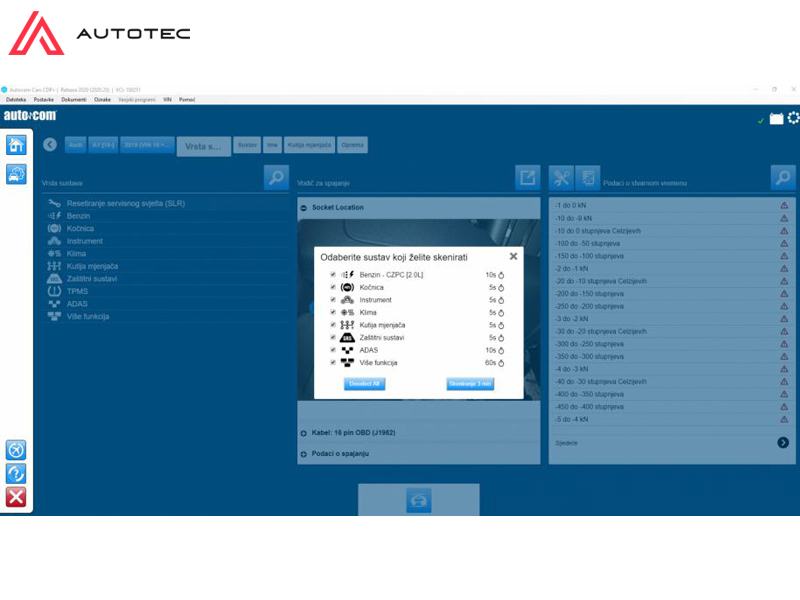Open the help question mark sidebar icon
Image resolution: width=800 pixels, height=600 pixels.
pos(16,473)
